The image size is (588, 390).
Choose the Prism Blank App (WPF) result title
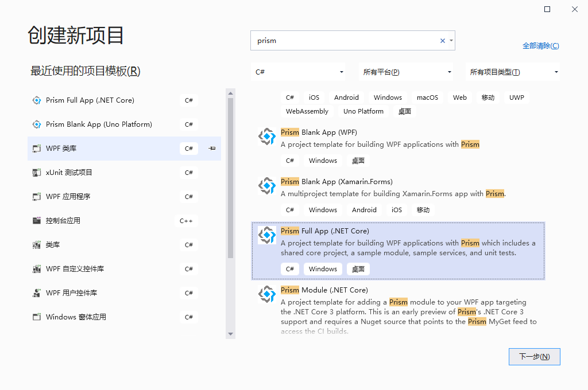point(319,132)
